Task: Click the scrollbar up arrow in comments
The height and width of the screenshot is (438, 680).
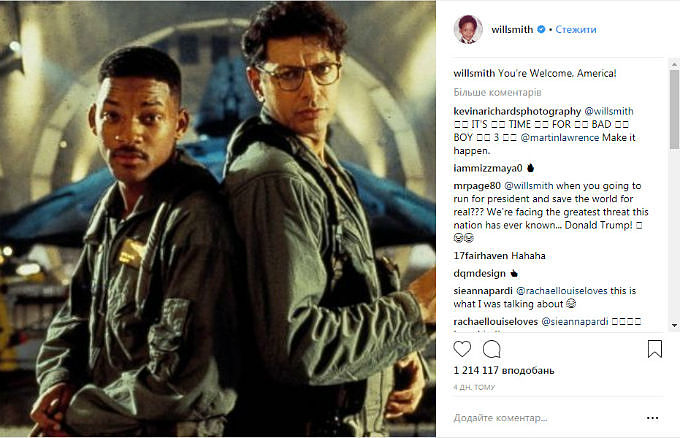Action: point(674,64)
